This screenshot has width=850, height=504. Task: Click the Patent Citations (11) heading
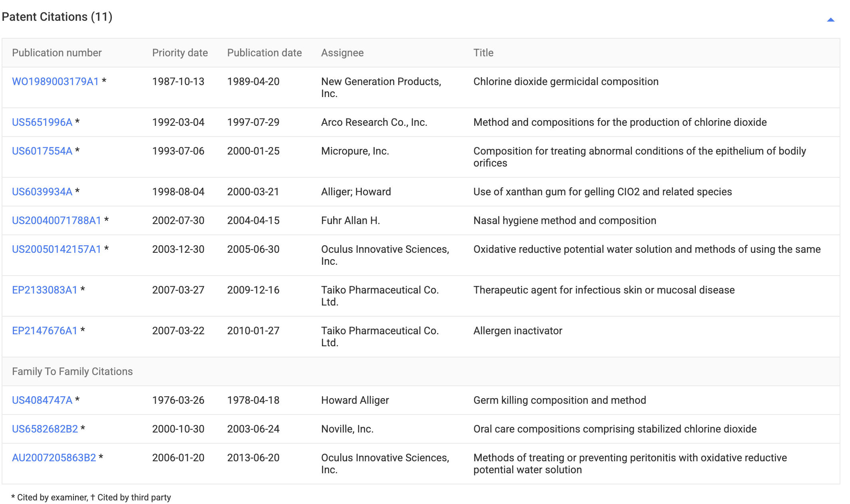(x=57, y=17)
